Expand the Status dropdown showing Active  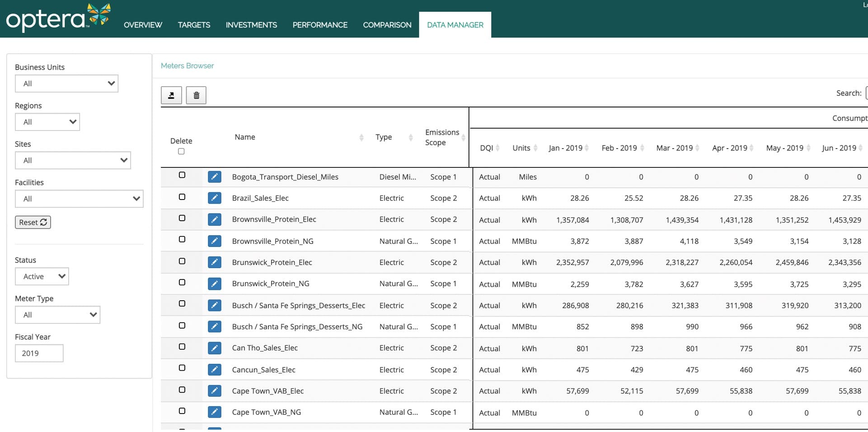42,276
